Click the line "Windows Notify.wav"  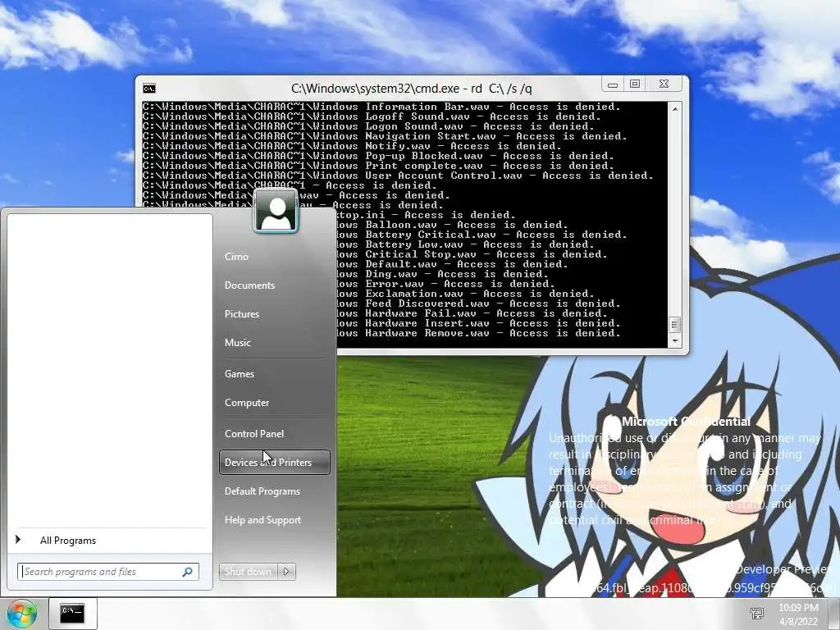[352, 146]
